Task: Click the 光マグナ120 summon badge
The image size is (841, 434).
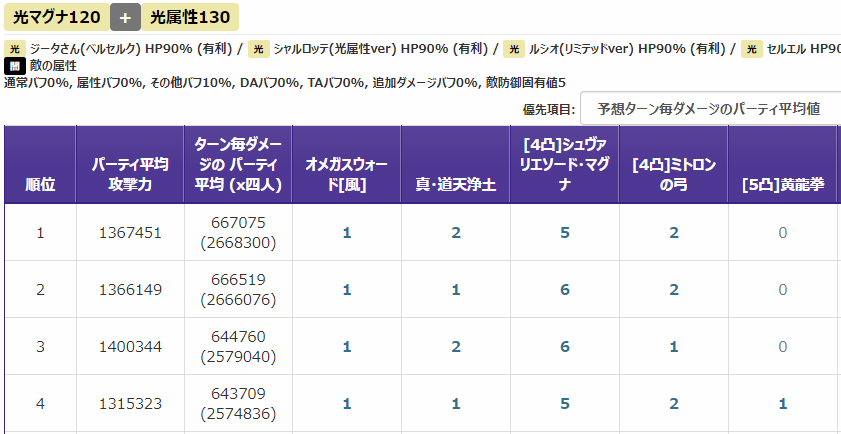Action: tap(56, 17)
